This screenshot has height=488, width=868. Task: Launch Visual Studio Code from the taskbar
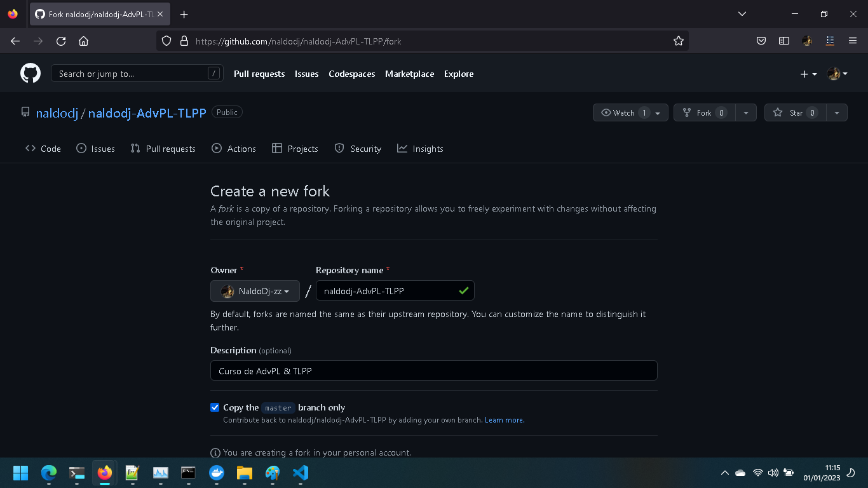coord(300,473)
